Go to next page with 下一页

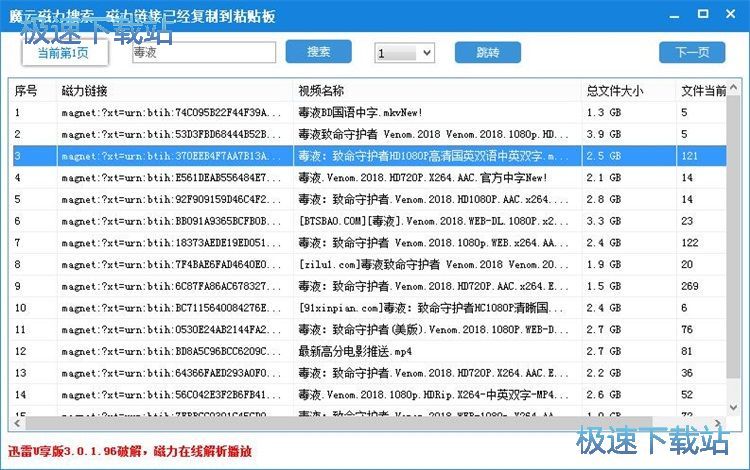(692, 52)
